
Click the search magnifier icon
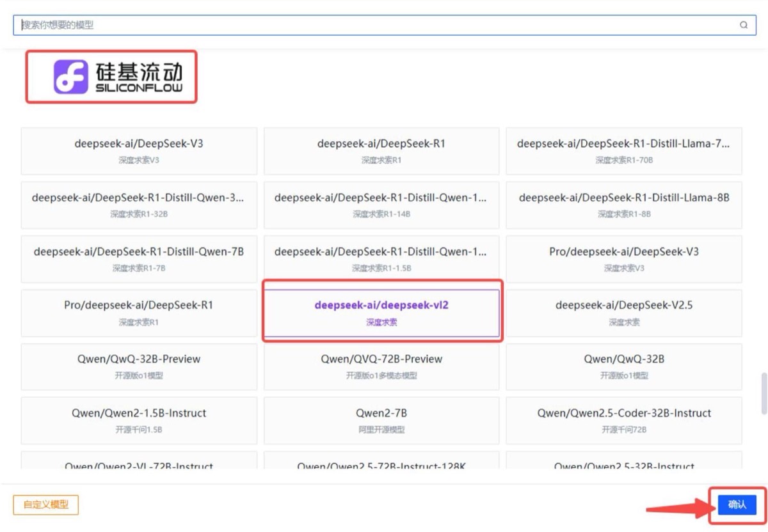coord(743,25)
